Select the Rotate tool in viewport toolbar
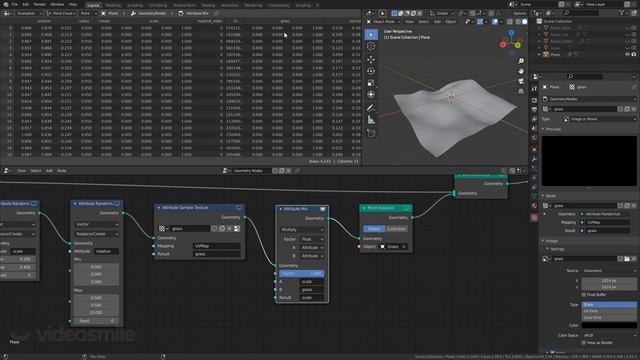The image size is (640, 360). click(x=371, y=71)
